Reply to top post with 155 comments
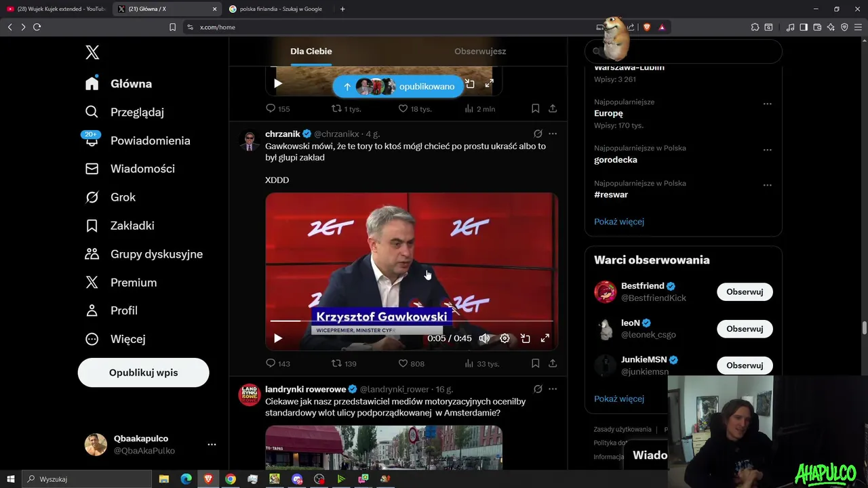This screenshot has height=488, width=868. click(278, 108)
